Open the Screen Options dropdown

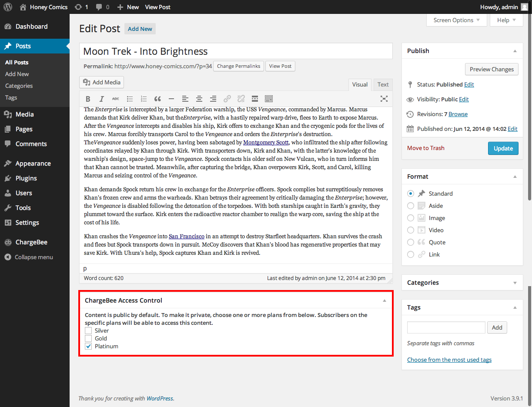(x=456, y=20)
